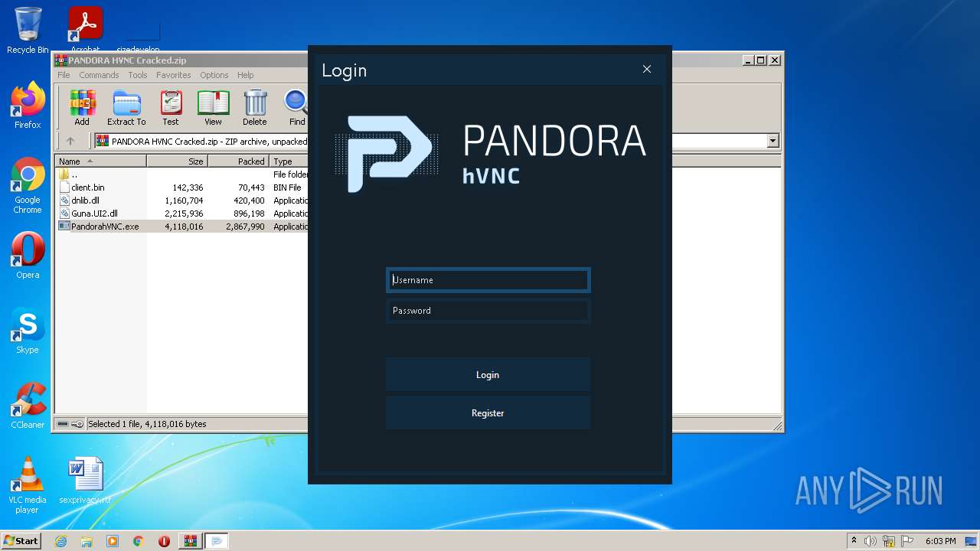This screenshot has height=551, width=980.
Task: Open the Opera desktop shortcut
Action: [x=28, y=256]
